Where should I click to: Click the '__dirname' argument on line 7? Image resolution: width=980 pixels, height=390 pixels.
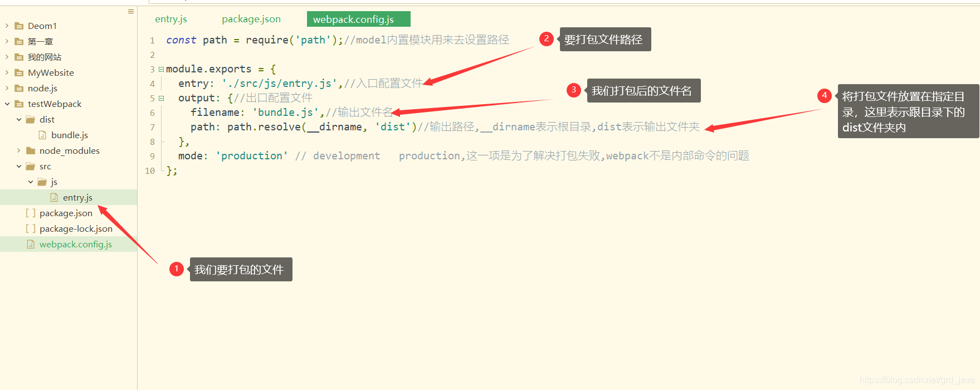click(x=335, y=127)
